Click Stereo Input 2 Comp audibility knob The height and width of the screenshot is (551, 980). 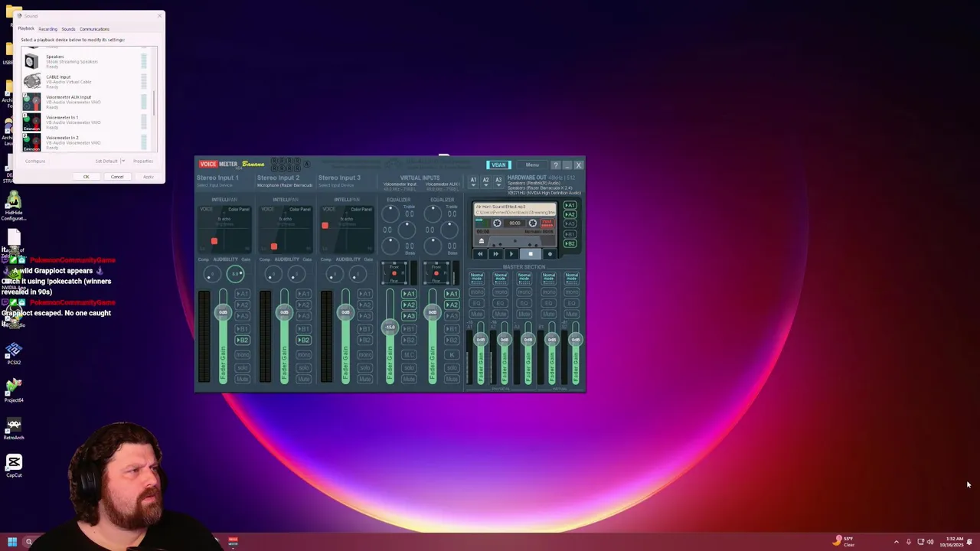point(273,274)
